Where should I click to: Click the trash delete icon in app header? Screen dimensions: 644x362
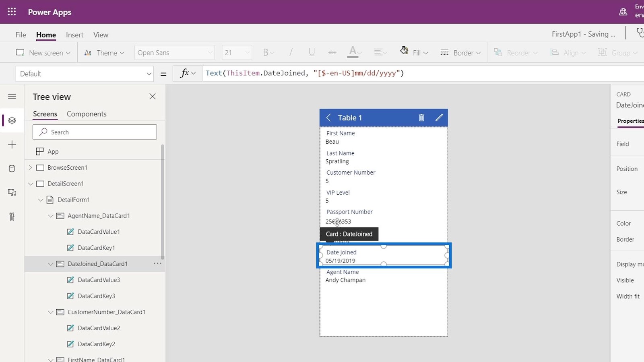point(421,117)
